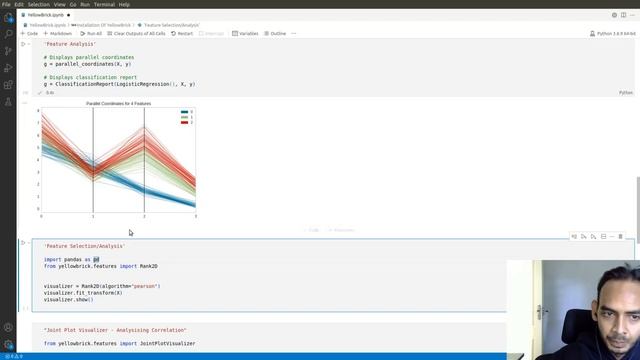Open the parallel coordinates output cell menu
The height and width of the screenshot is (360, 640).
point(24,103)
